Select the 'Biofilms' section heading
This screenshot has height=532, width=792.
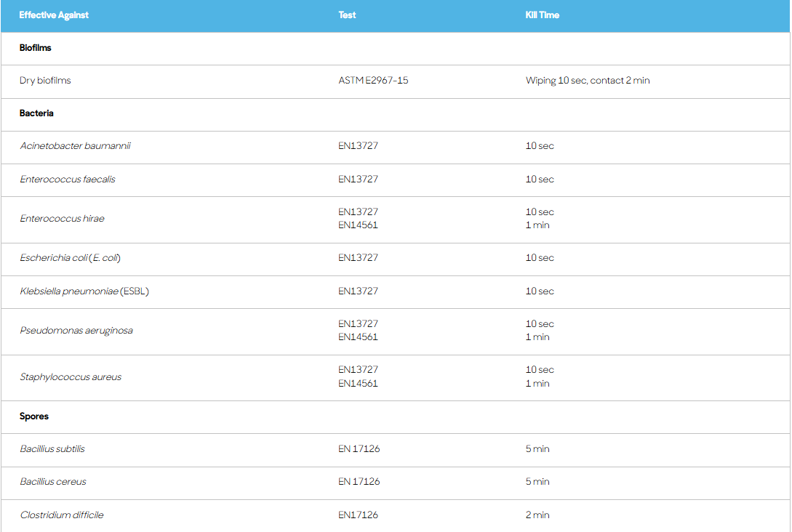36,48
